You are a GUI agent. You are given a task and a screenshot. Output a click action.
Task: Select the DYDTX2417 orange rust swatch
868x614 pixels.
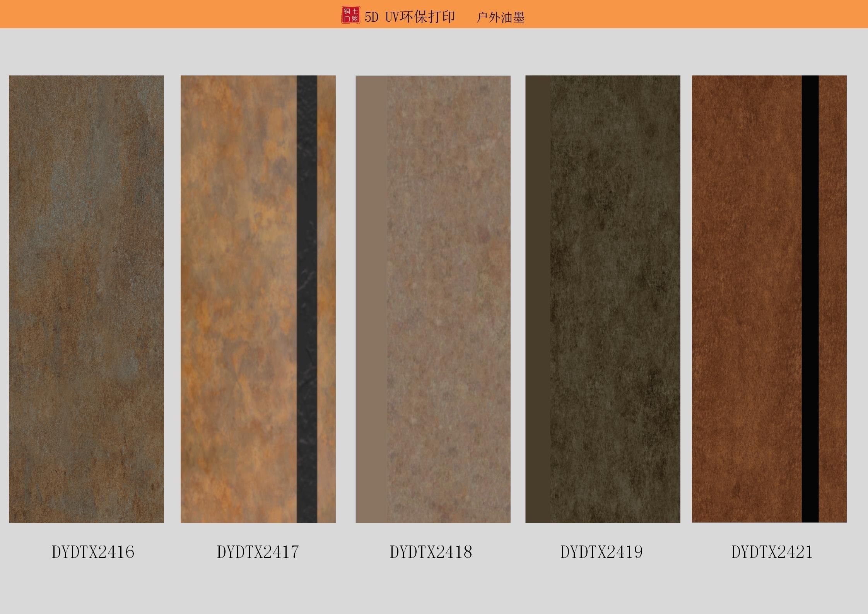tap(238, 299)
